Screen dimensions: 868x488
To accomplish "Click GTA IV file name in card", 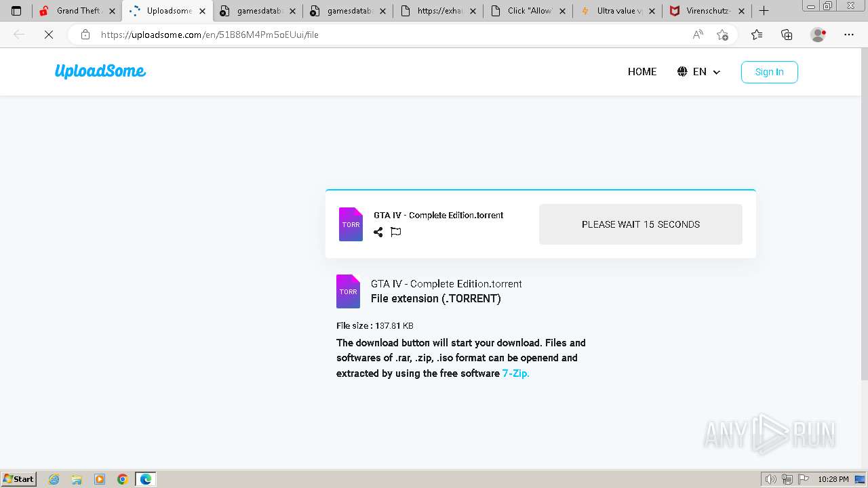I will pos(439,216).
